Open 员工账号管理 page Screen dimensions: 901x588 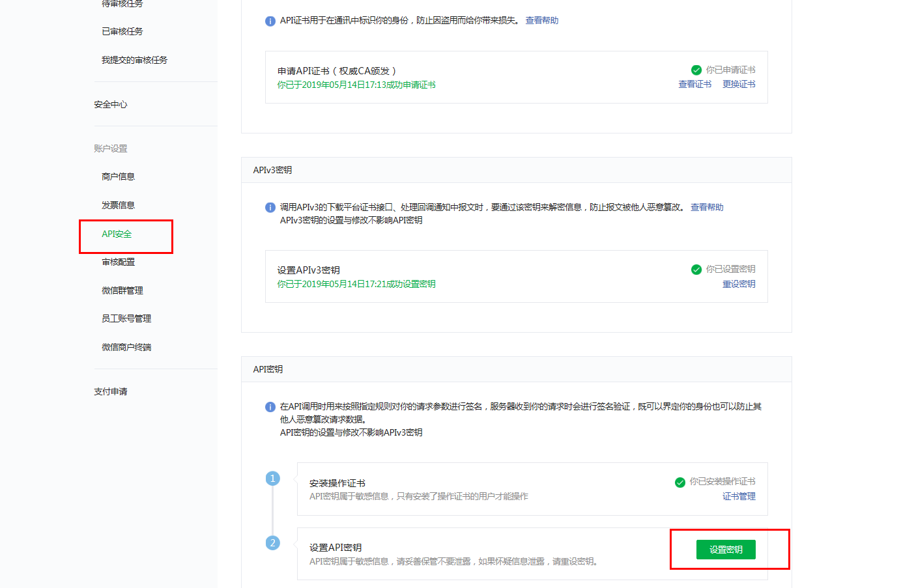click(126, 318)
